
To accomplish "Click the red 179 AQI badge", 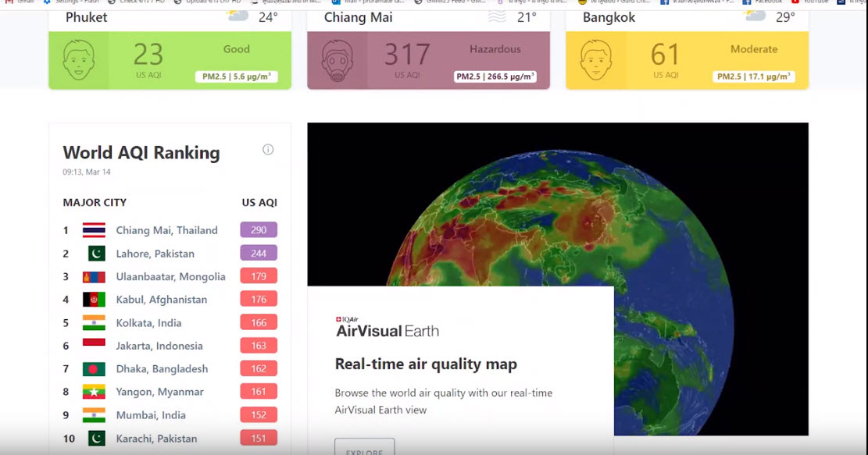I will (x=259, y=276).
